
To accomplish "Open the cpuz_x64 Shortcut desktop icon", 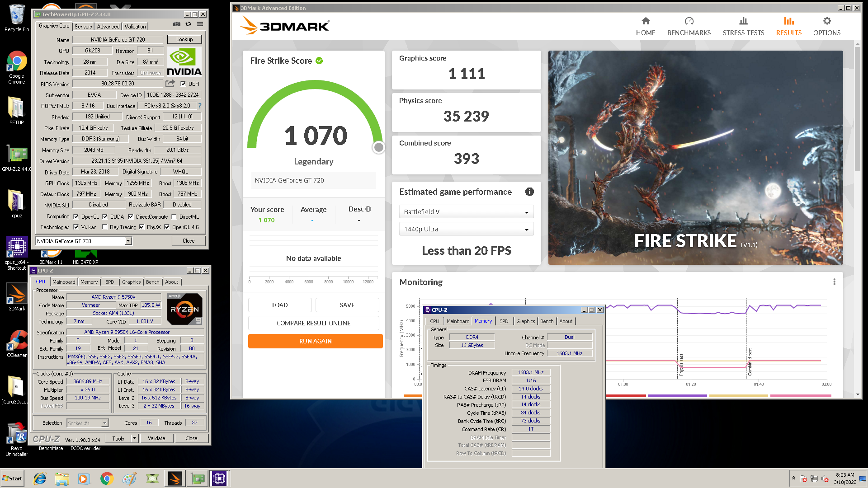I will [x=17, y=253].
